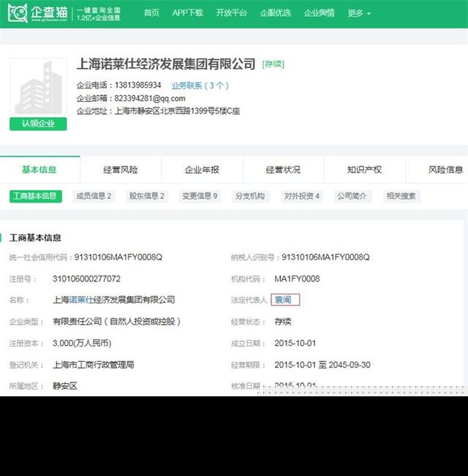468x476 pixels.
Task: Expand the 更多 dropdown menu
Action: (x=359, y=13)
